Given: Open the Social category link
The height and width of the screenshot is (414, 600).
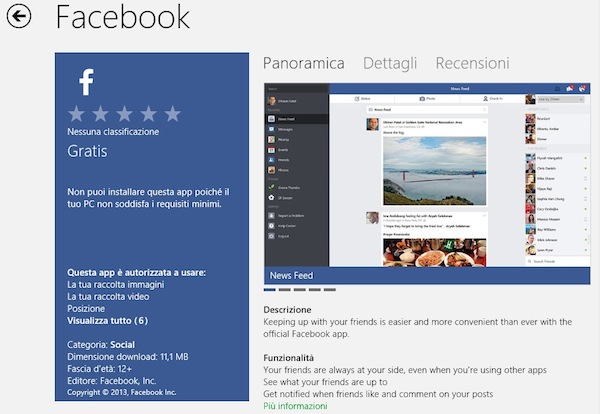Looking at the screenshot, I should [x=122, y=345].
